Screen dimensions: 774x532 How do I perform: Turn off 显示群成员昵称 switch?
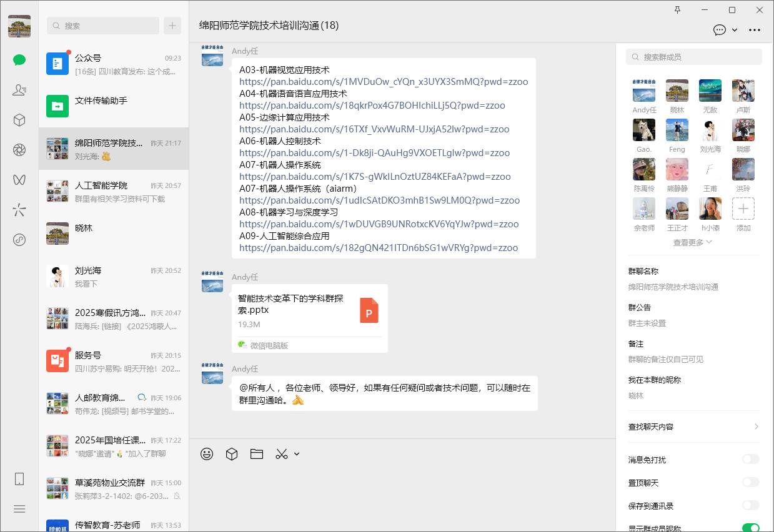point(750,528)
